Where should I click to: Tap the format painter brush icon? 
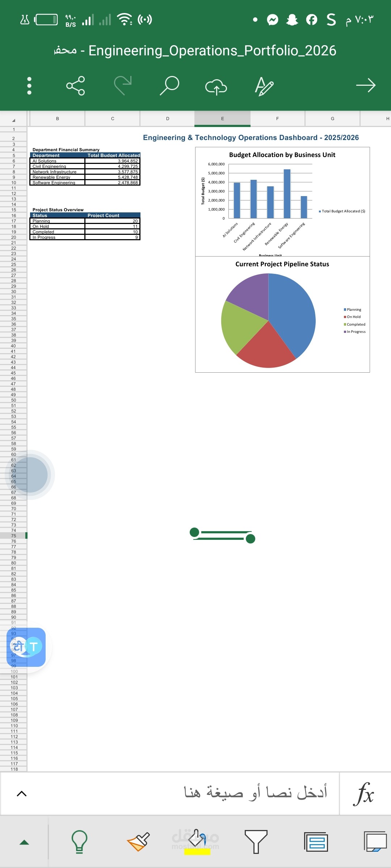[x=138, y=842]
